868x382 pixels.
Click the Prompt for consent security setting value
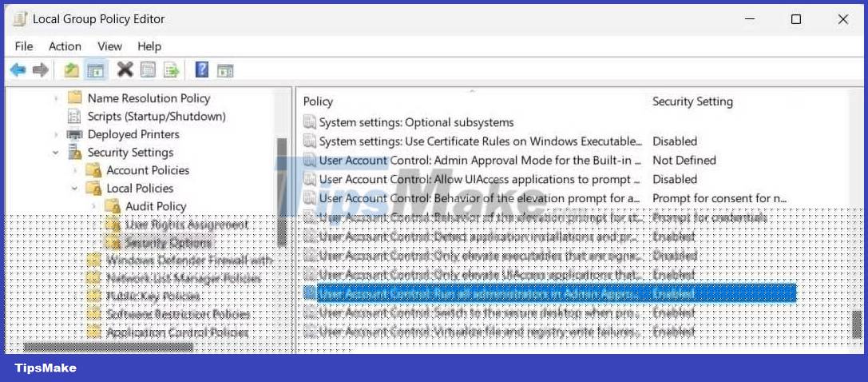pyautogui.click(x=719, y=198)
